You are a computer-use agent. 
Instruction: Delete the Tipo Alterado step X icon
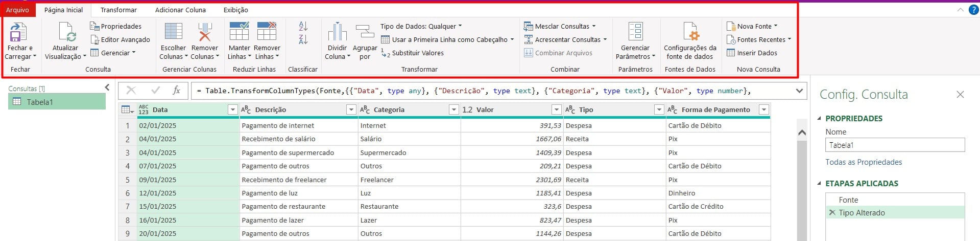coord(832,212)
